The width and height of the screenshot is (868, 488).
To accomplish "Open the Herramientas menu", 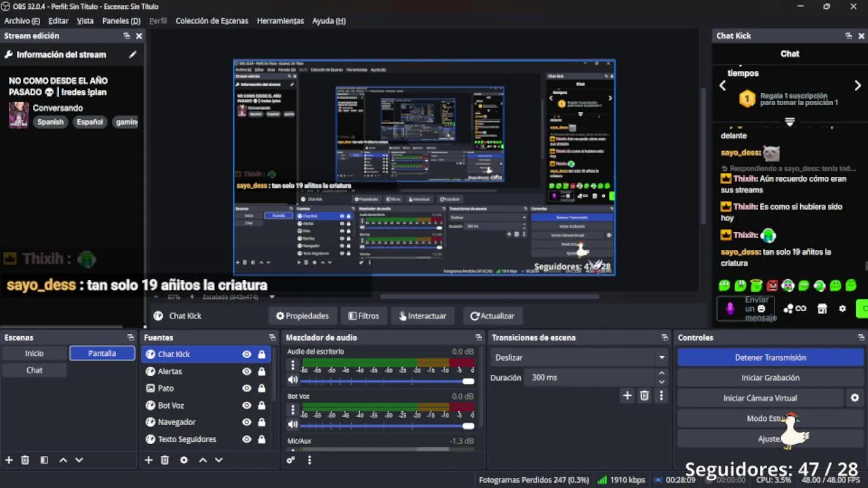I will coord(280,21).
